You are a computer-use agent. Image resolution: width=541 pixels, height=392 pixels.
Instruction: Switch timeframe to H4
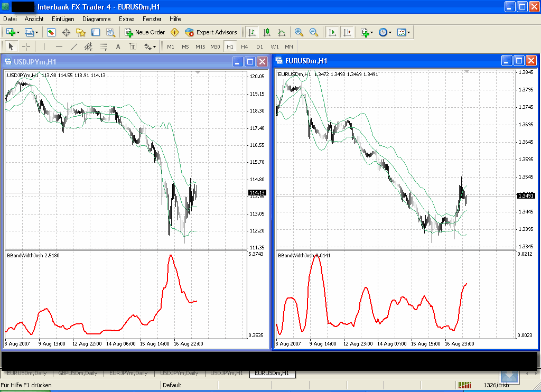[245, 46]
